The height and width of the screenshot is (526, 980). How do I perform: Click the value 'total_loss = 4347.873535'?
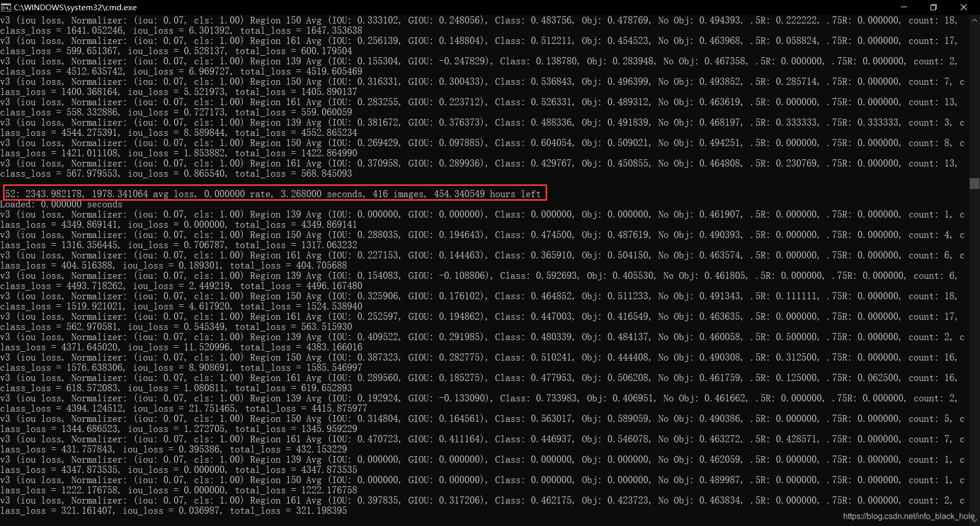(x=296, y=470)
